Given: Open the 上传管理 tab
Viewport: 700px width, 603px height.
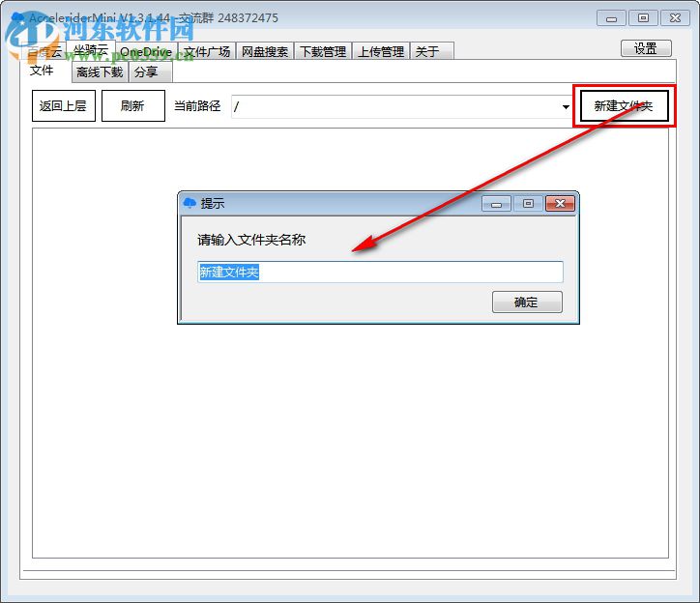Looking at the screenshot, I should click(x=381, y=51).
